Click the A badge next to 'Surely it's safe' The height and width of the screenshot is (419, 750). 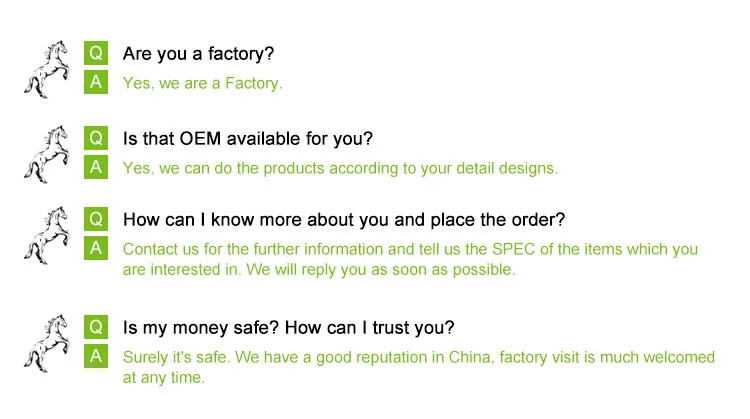[96, 356]
